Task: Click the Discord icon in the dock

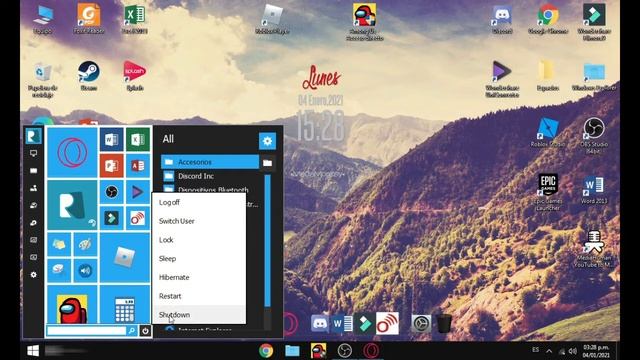Action: click(x=320, y=324)
